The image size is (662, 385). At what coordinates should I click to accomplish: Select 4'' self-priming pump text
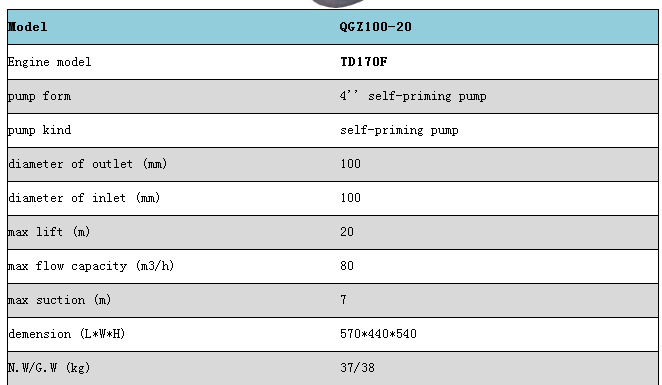tap(413, 96)
